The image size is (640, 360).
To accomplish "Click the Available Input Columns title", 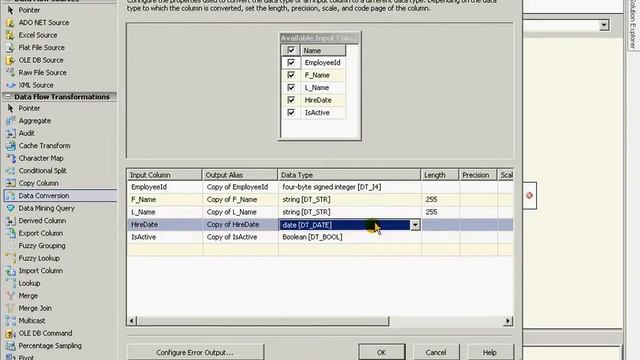I will 320,38.
